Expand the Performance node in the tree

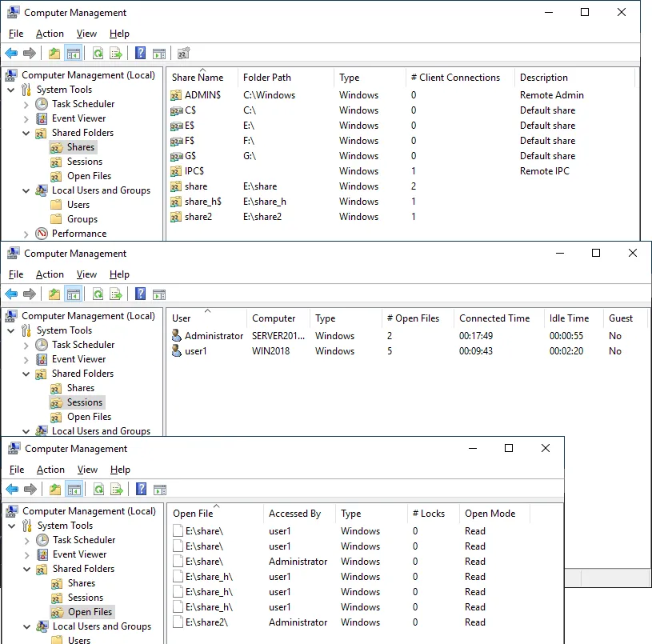pos(26,234)
